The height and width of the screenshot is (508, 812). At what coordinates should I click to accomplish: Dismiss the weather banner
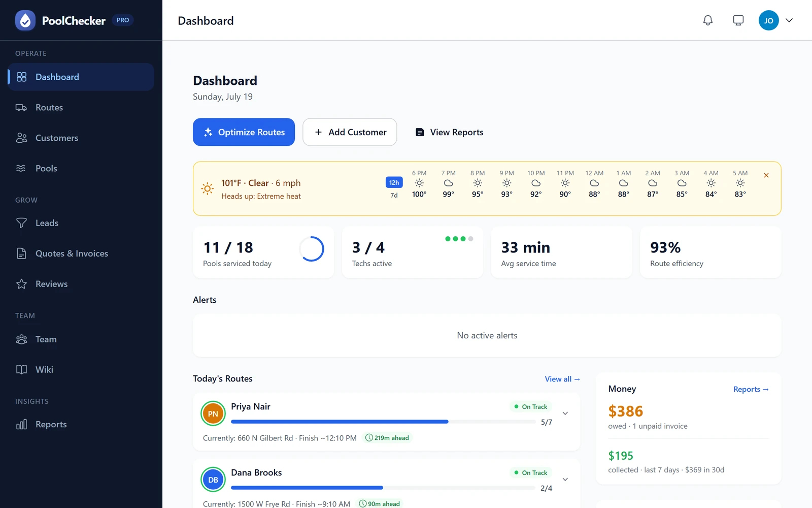tap(766, 175)
